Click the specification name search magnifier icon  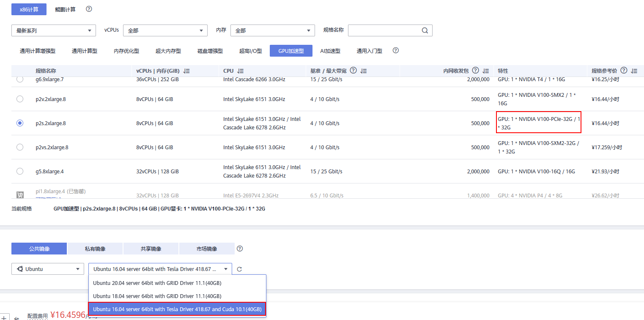click(425, 30)
